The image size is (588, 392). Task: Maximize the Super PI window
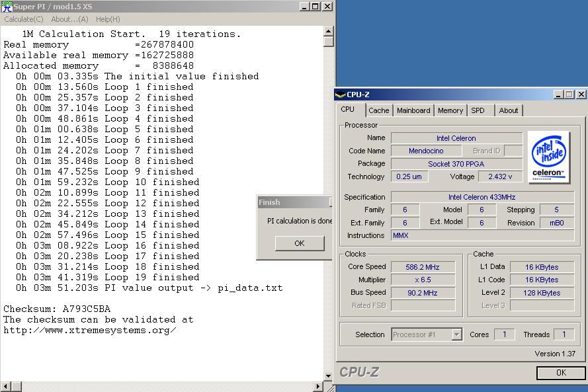pos(315,7)
